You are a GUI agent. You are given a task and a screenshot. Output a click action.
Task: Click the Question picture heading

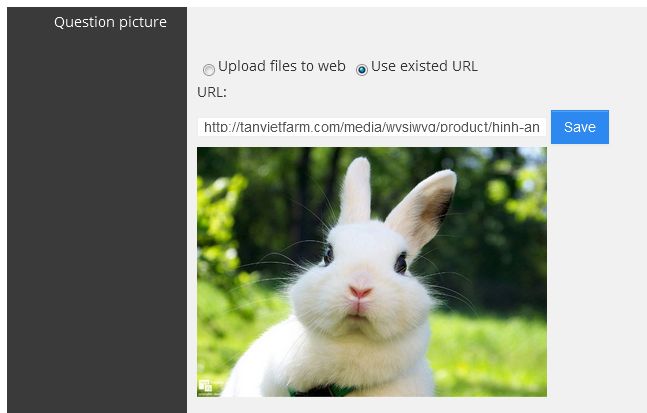point(111,22)
